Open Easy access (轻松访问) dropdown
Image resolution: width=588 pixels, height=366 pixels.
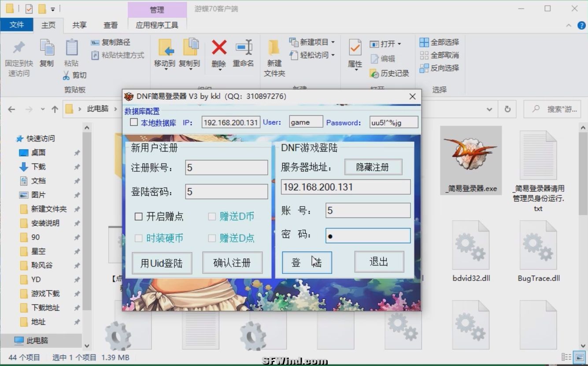click(312, 55)
